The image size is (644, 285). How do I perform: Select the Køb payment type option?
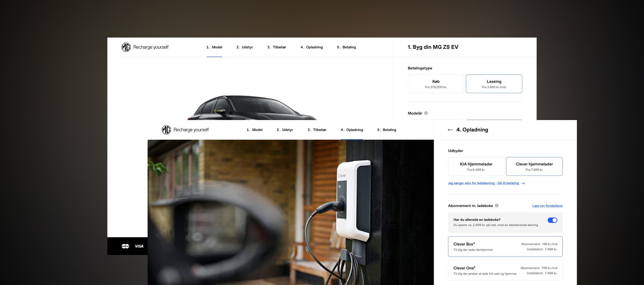coord(436,84)
